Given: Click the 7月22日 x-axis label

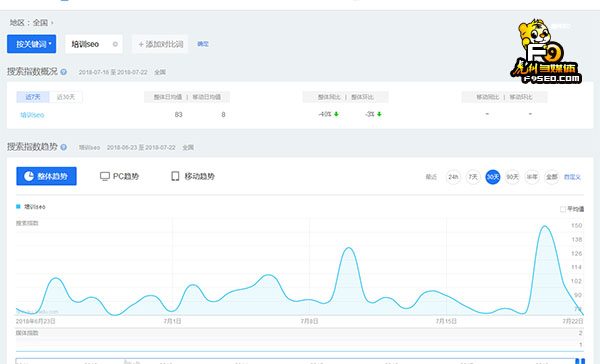Looking at the screenshot, I should tap(572, 321).
